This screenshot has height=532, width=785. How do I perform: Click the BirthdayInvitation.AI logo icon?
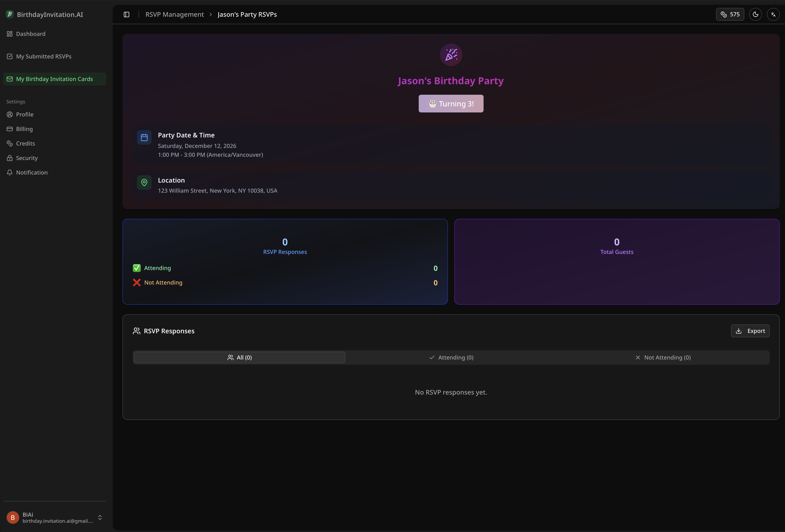click(x=10, y=15)
